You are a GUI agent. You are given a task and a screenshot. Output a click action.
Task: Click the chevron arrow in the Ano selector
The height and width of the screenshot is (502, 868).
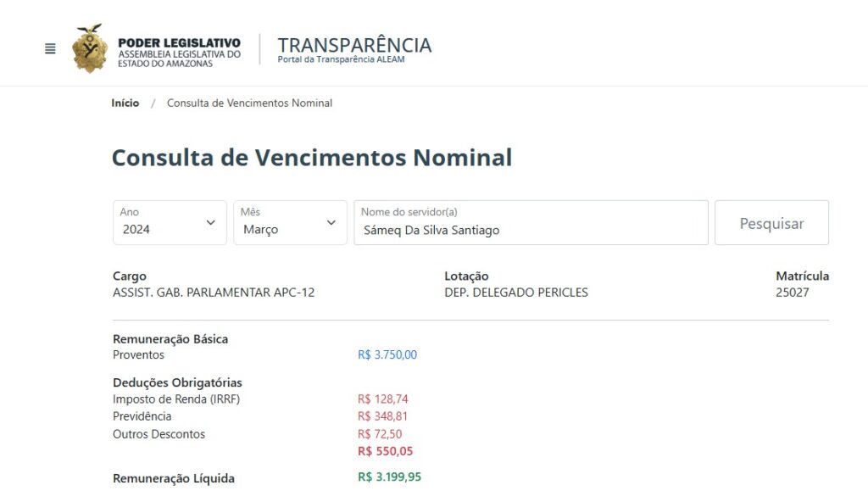click(210, 222)
